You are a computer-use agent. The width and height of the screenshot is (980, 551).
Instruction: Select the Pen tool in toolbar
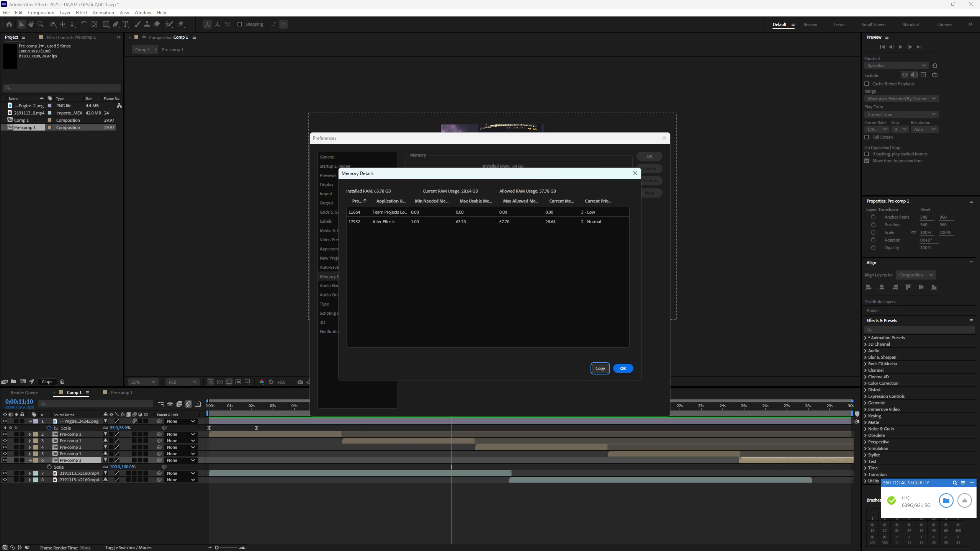[x=116, y=24]
